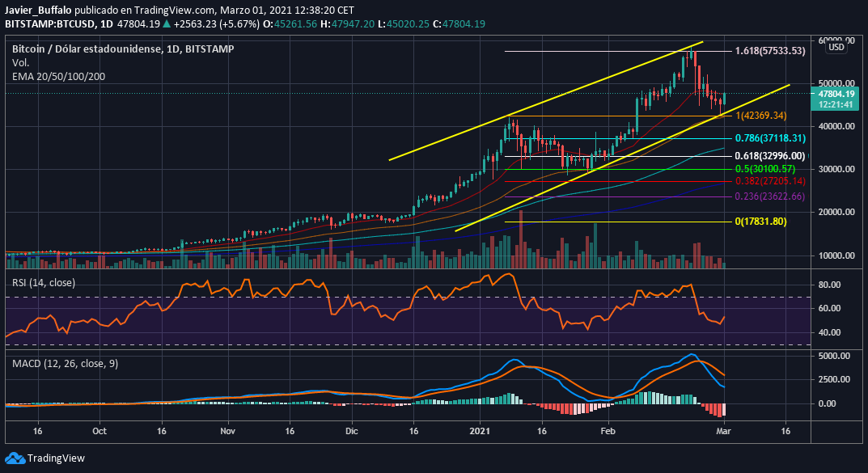Select the 0.618 Fibonacci level label
The height and width of the screenshot is (473, 868).
(x=770, y=155)
